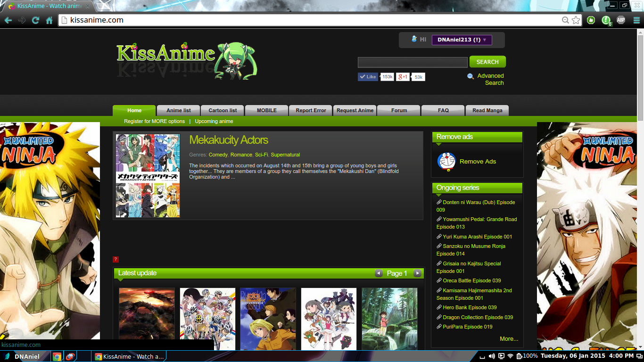This screenshot has height=362, width=644.
Task: Go back with the browser back arrow
Action: click(8, 20)
